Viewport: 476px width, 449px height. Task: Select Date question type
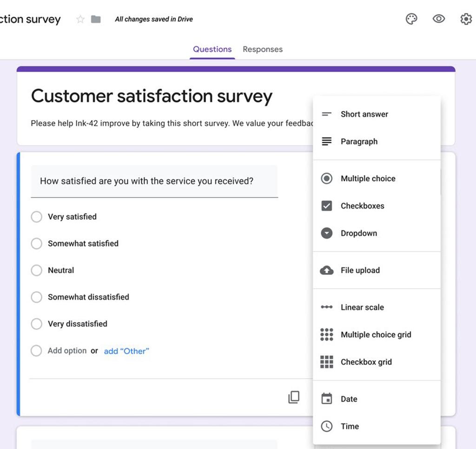tap(377, 399)
